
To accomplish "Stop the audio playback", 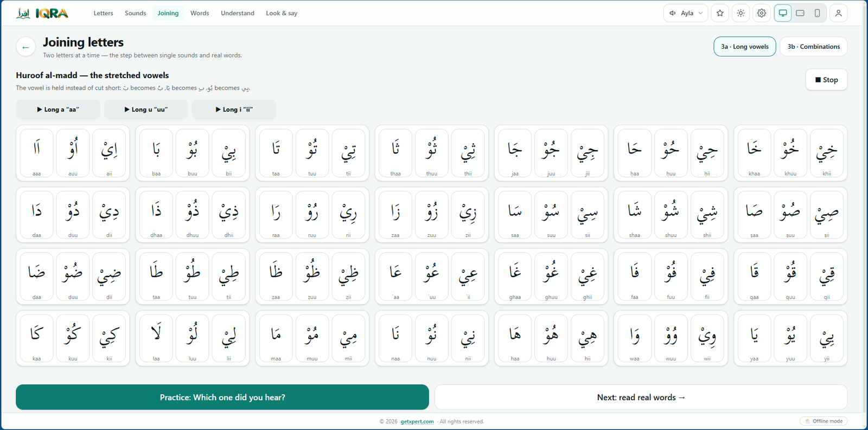I will tap(826, 80).
